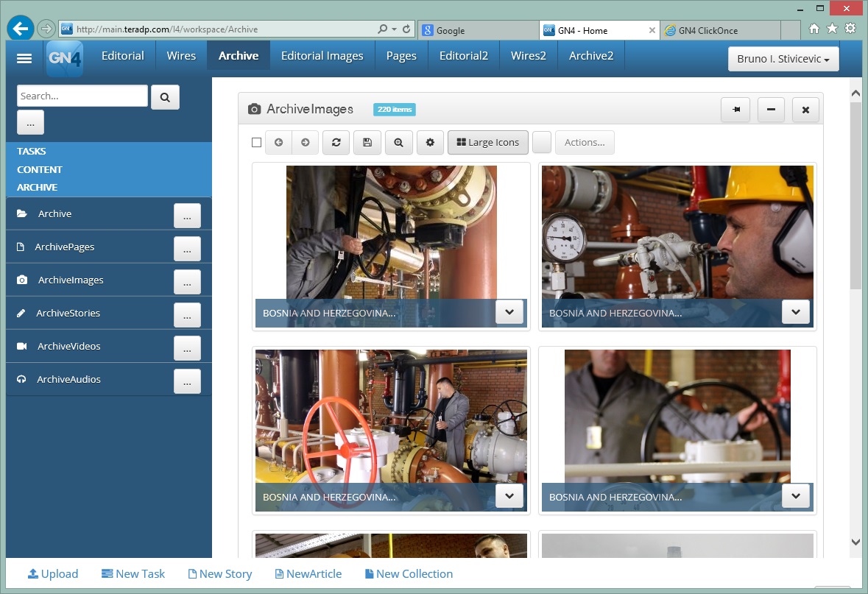Open ArchiveAudios in sidebar
Screen dimensions: 868x594
tap(68, 379)
